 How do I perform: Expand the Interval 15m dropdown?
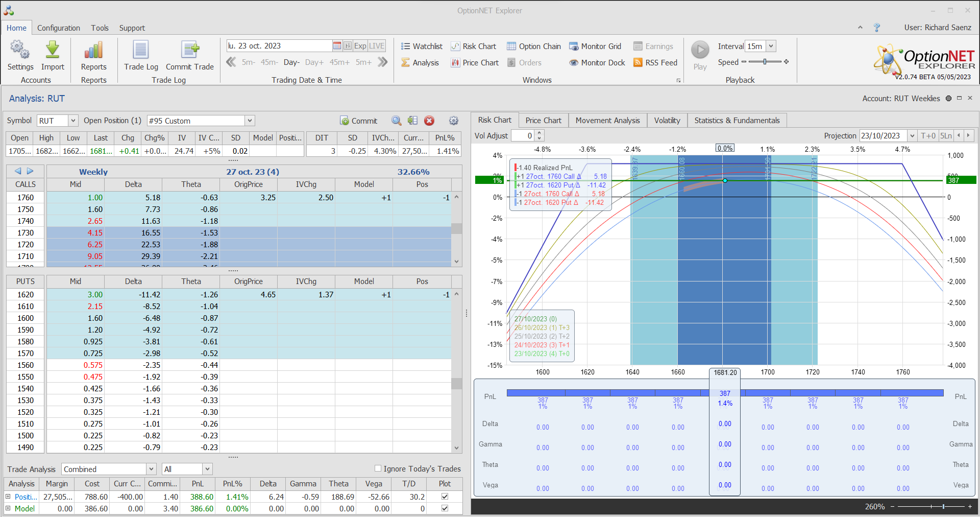coord(771,46)
